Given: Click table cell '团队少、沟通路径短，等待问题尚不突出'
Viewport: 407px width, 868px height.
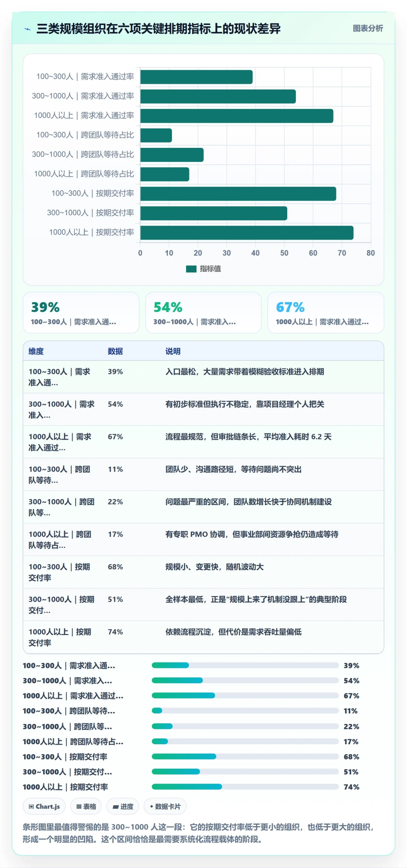Looking at the screenshot, I should point(234,469).
